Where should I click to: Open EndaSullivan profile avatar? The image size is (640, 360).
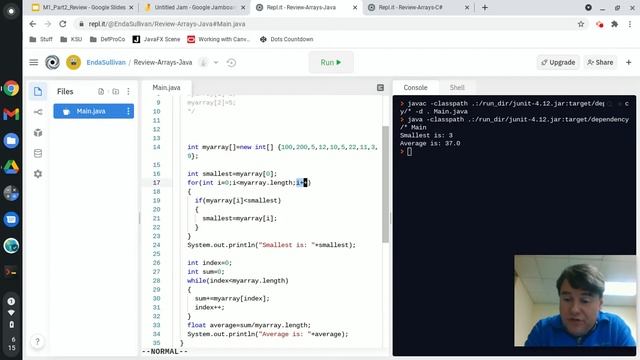point(73,62)
